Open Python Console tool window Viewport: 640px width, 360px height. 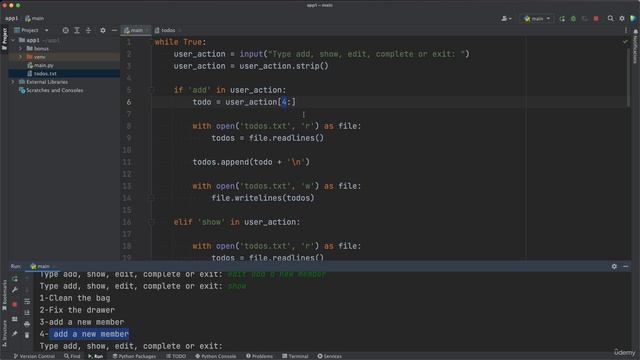(x=216, y=356)
